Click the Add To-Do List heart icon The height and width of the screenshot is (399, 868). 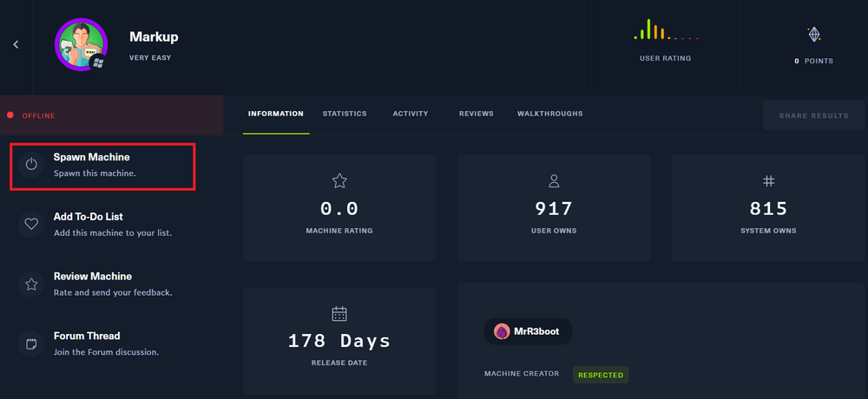pyautogui.click(x=32, y=224)
